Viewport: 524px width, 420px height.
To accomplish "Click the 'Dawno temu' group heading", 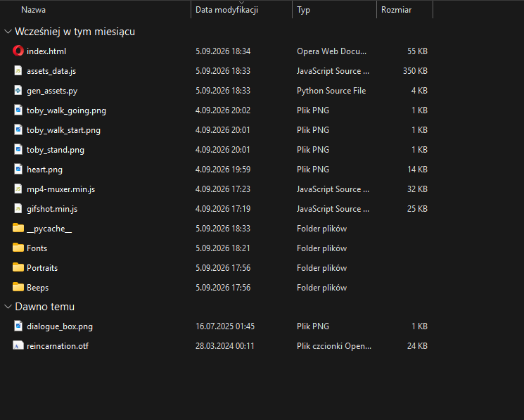I will point(45,307).
